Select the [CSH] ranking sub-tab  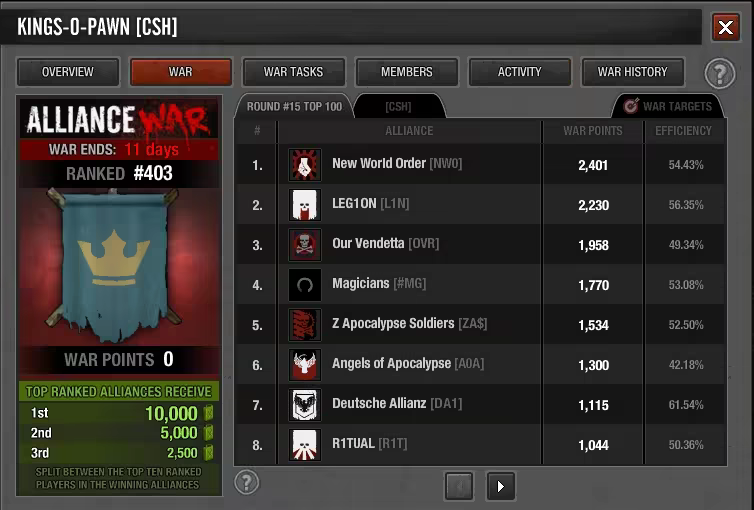coord(399,106)
